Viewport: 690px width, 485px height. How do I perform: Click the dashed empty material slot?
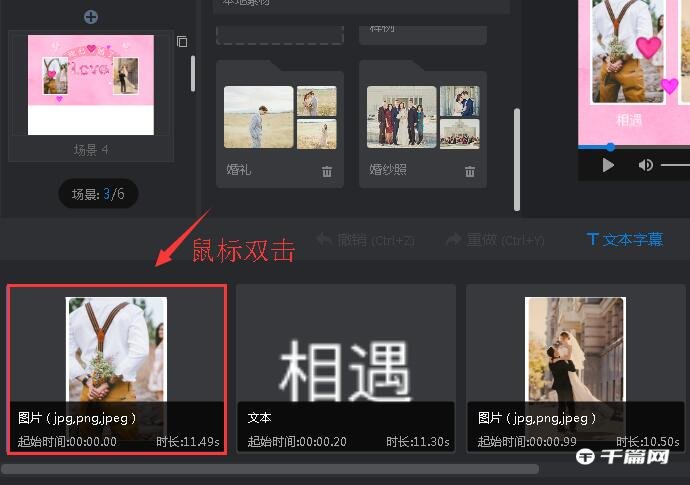pos(280,35)
